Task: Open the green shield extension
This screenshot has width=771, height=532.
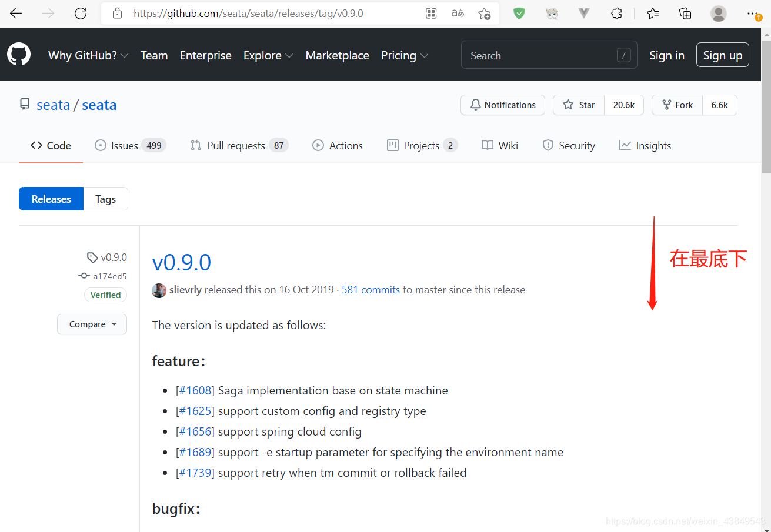Action: (x=519, y=14)
